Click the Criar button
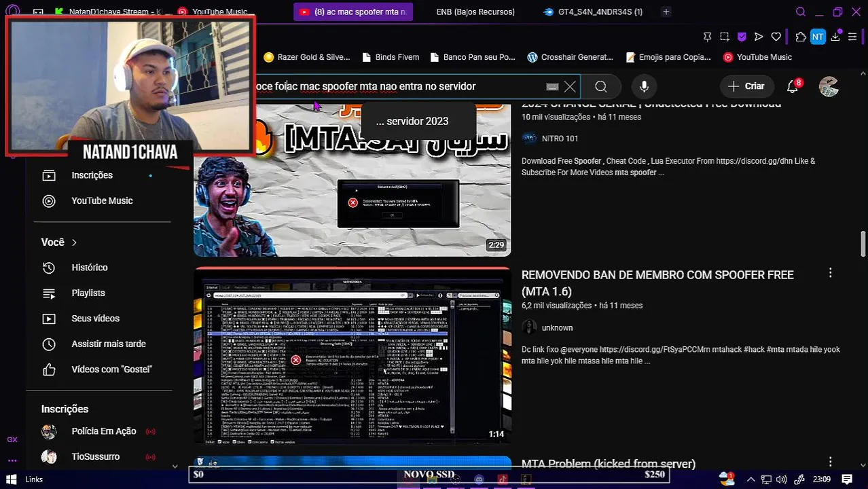This screenshot has width=868, height=489. [x=746, y=86]
